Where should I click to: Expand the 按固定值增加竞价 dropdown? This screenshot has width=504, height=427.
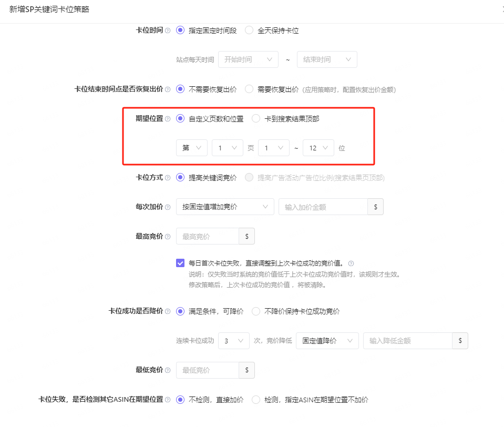224,207
